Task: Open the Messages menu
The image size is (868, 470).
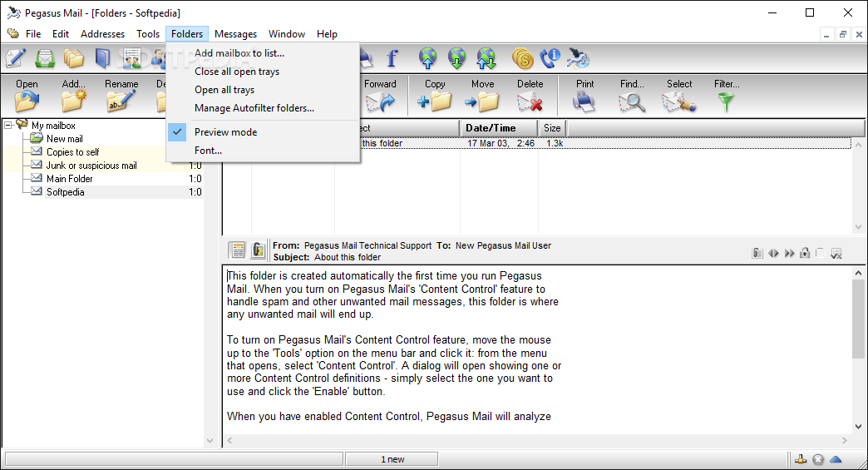Action: click(235, 34)
